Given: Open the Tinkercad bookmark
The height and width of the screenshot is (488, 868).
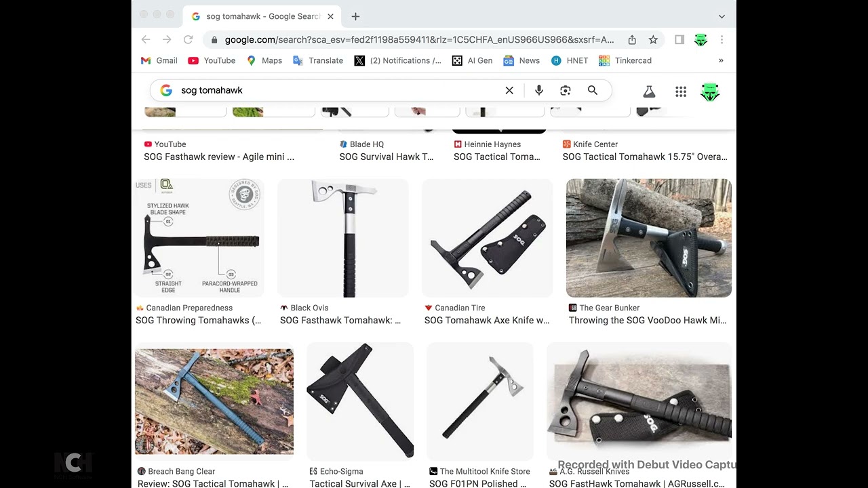Looking at the screenshot, I should coord(625,60).
